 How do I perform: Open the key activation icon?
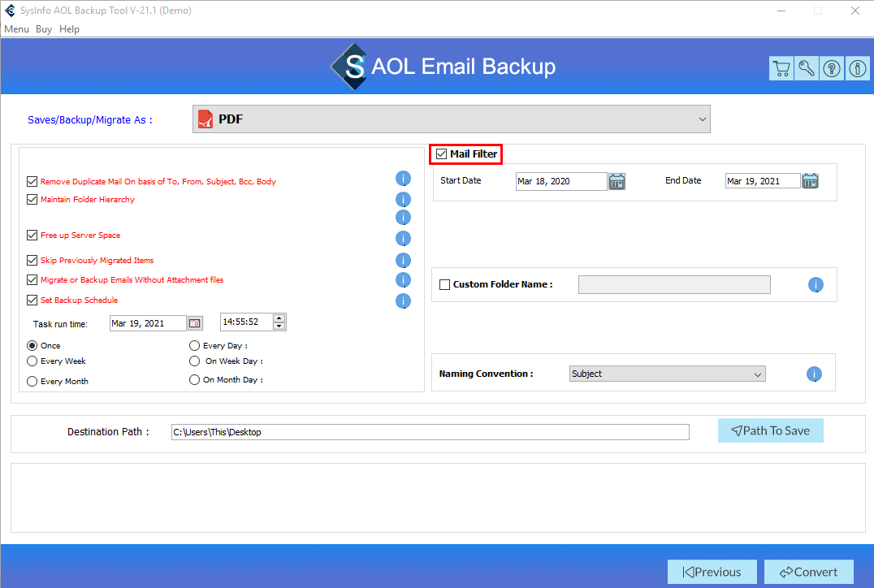807,68
